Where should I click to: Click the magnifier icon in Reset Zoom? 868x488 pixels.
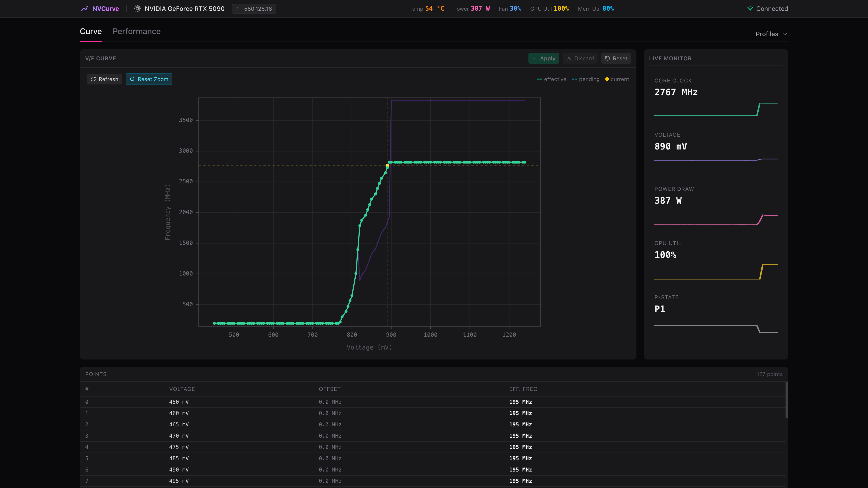point(132,79)
